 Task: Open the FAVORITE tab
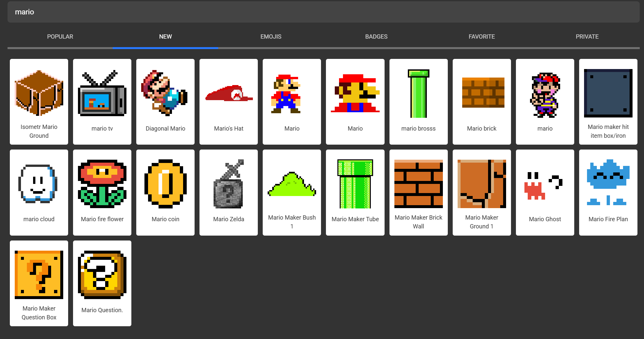(482, 37)
